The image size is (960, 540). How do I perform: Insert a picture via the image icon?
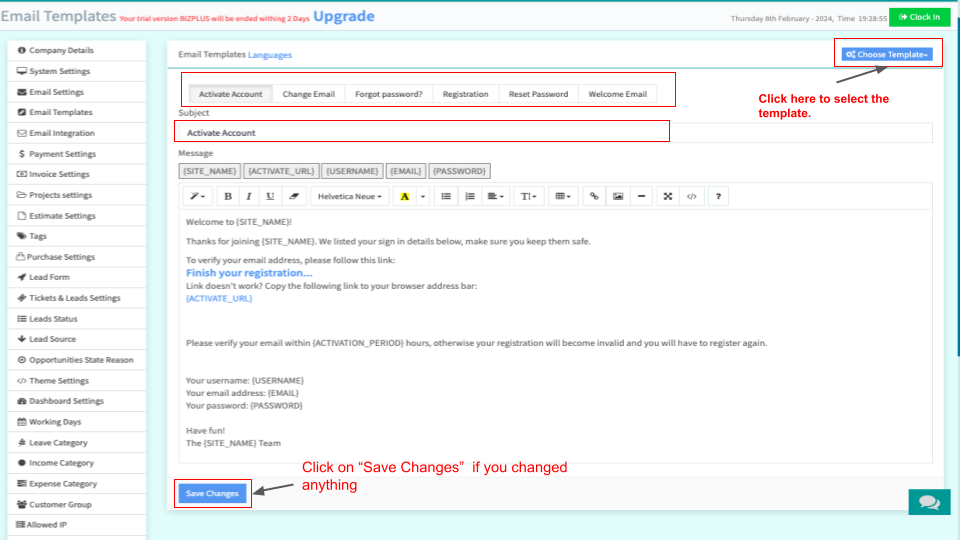coord(618,197)
